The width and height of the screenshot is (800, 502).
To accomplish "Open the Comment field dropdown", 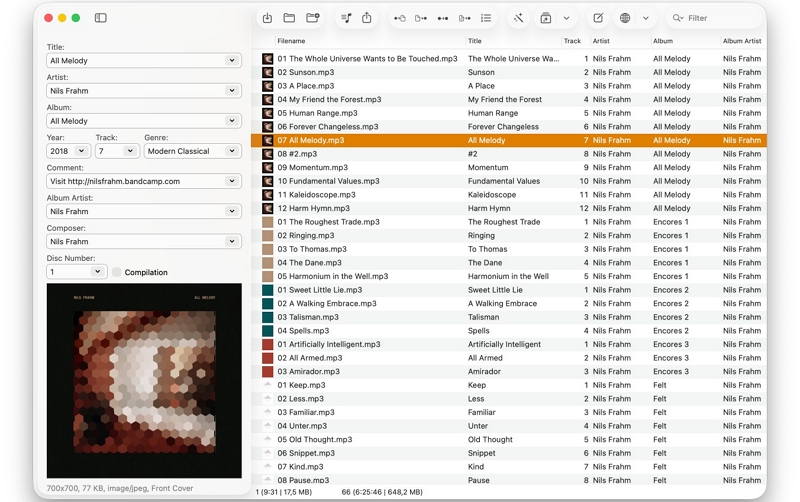I will coord(232,181).
